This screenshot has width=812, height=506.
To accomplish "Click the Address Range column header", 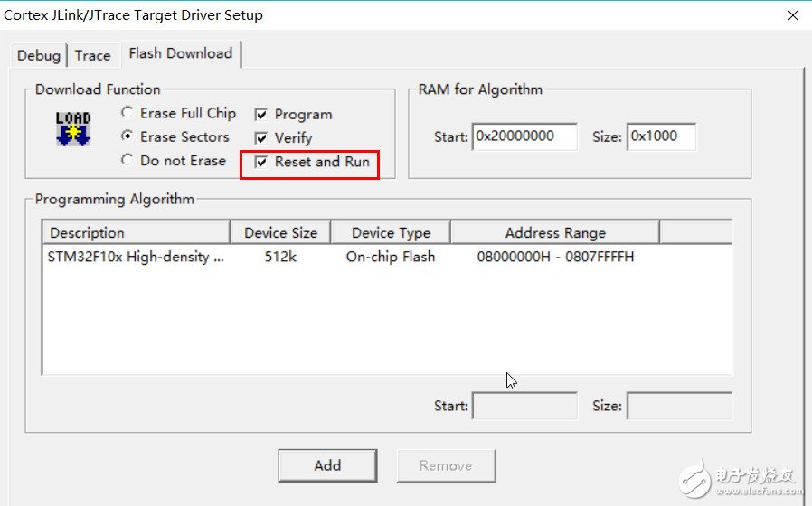I will [x=555, y=232].
